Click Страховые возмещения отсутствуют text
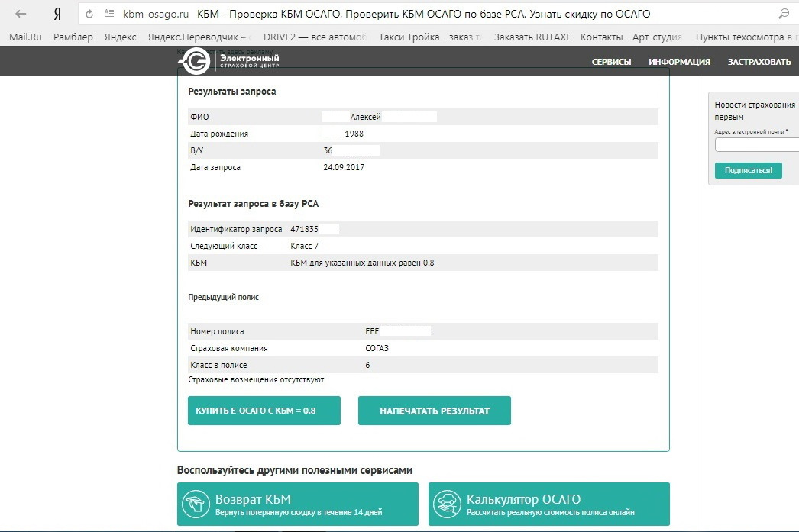799x532 pixels. (x=256, y=380)
